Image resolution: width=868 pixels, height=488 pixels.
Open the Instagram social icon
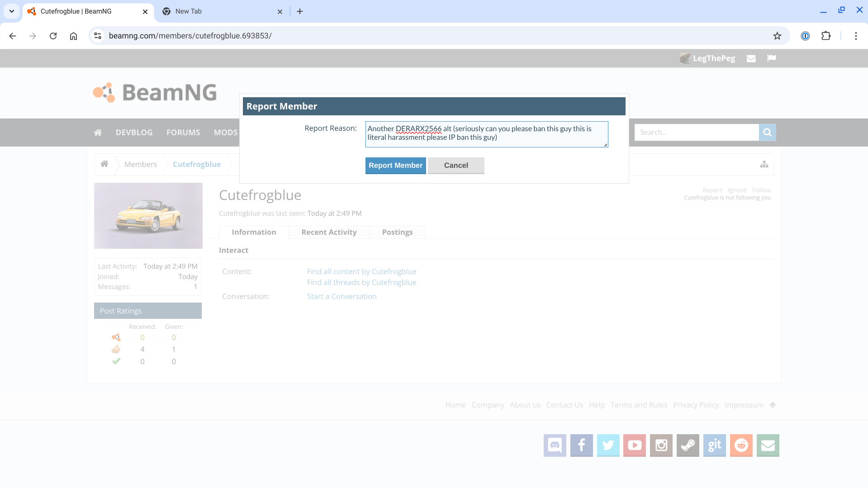coord(661,445)
